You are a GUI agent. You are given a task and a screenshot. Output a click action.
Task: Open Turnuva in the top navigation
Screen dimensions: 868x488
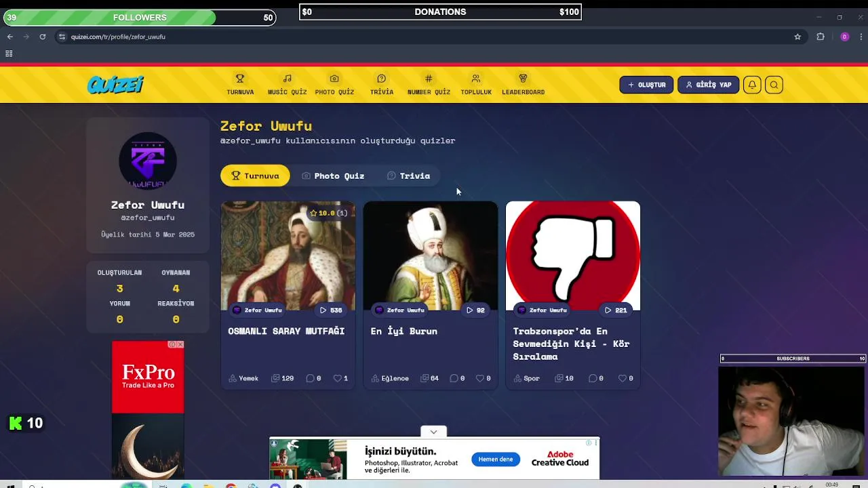coord(240,85)
